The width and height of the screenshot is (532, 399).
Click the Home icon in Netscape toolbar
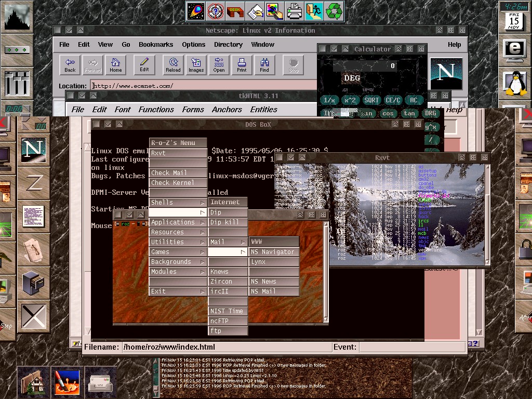coord(115,65)
